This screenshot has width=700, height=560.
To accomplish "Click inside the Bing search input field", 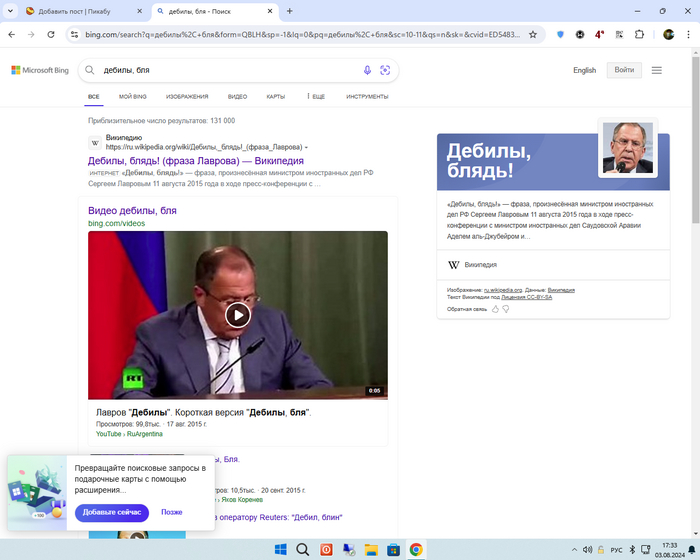I will click(x=230, y=70).
